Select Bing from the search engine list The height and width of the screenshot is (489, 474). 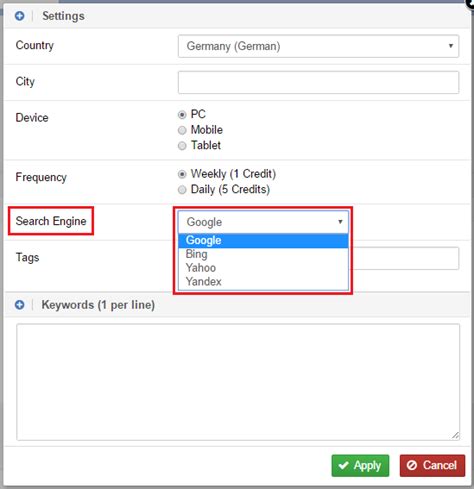point(263,254)
